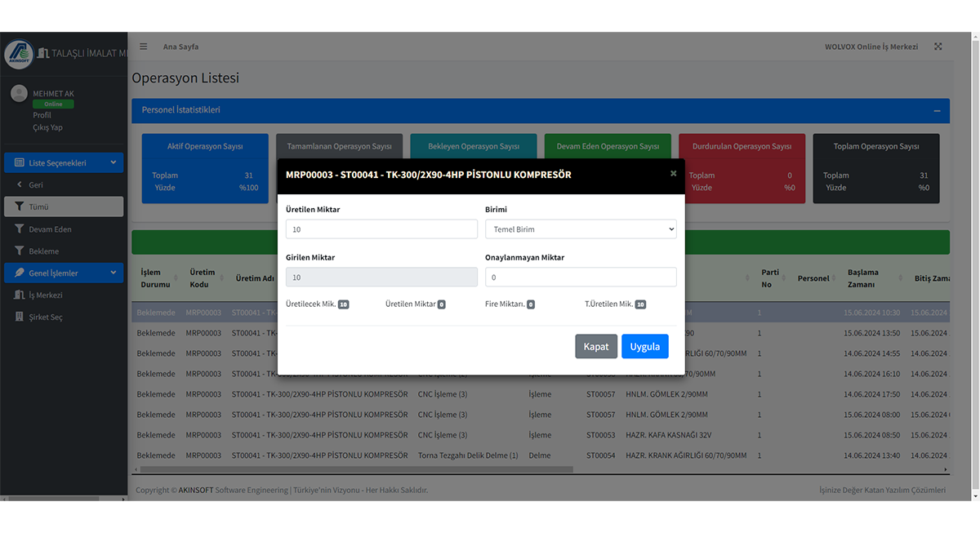Close the modal with the X icon
The width and height of the screenshot is (980, 533).
tap(673, 173)
